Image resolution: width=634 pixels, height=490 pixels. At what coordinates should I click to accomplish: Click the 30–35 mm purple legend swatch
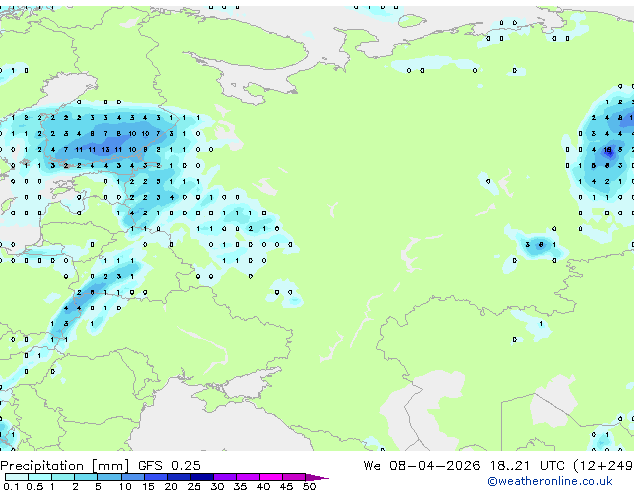pos(225,477)
